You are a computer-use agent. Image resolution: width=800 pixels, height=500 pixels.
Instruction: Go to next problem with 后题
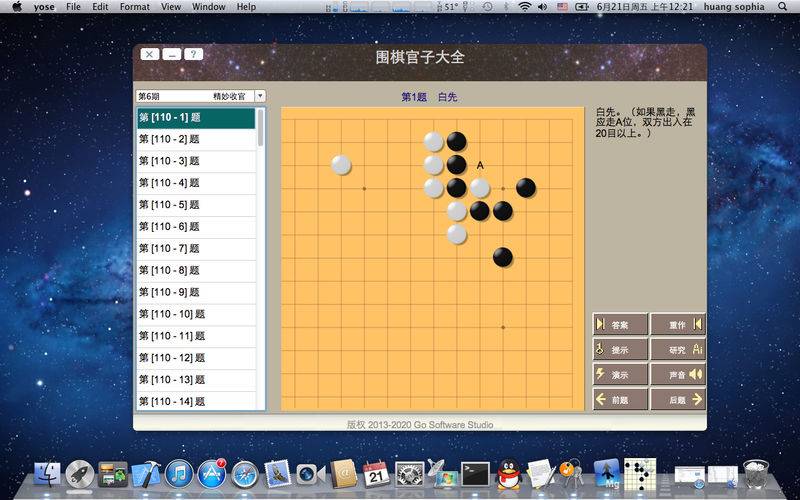(x=678, y=399)
